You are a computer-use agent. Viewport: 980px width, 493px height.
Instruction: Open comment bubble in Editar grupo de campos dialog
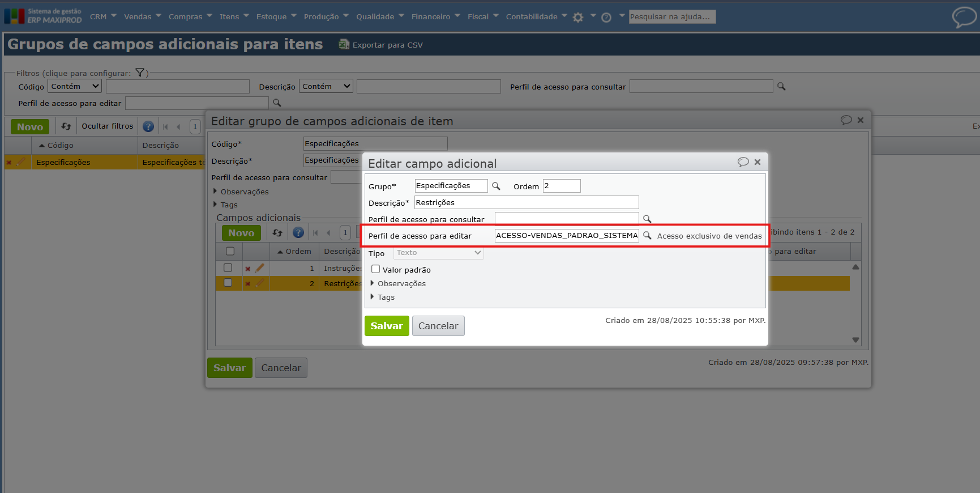click(x=846, y=120)
